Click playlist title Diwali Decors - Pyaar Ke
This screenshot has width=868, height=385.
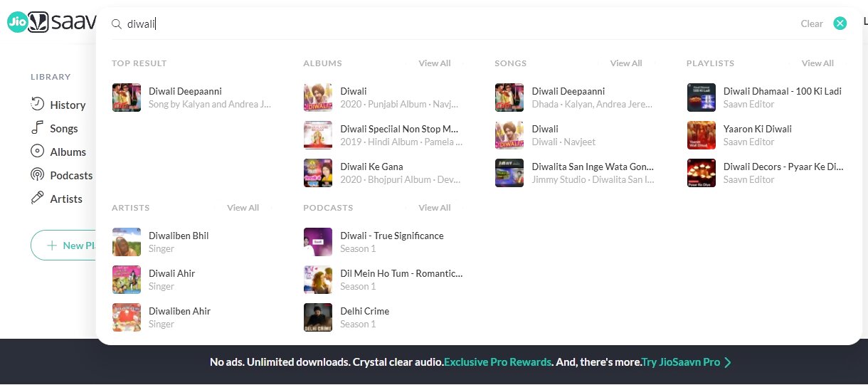pyautogui.click(x=783, y=167)
